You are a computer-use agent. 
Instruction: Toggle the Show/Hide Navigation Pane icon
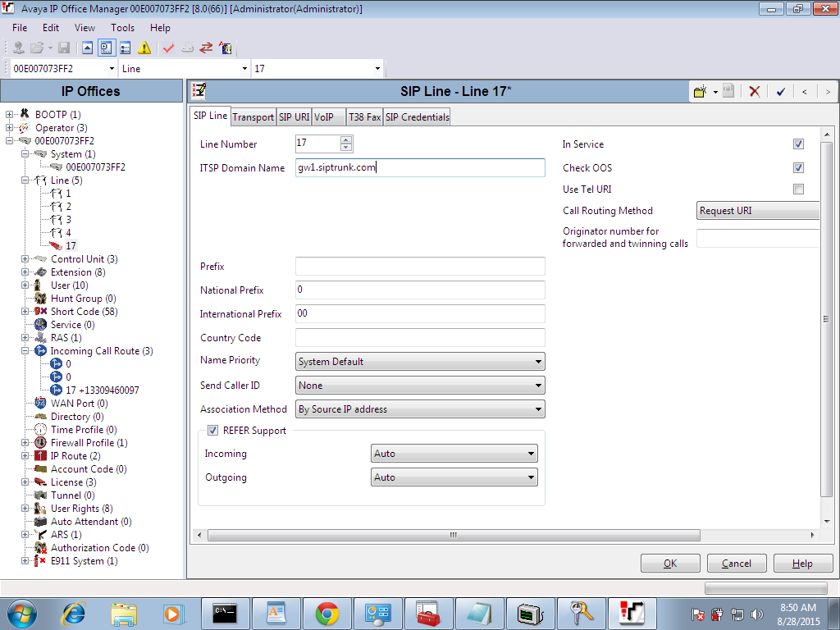click(x=106, y=48)
